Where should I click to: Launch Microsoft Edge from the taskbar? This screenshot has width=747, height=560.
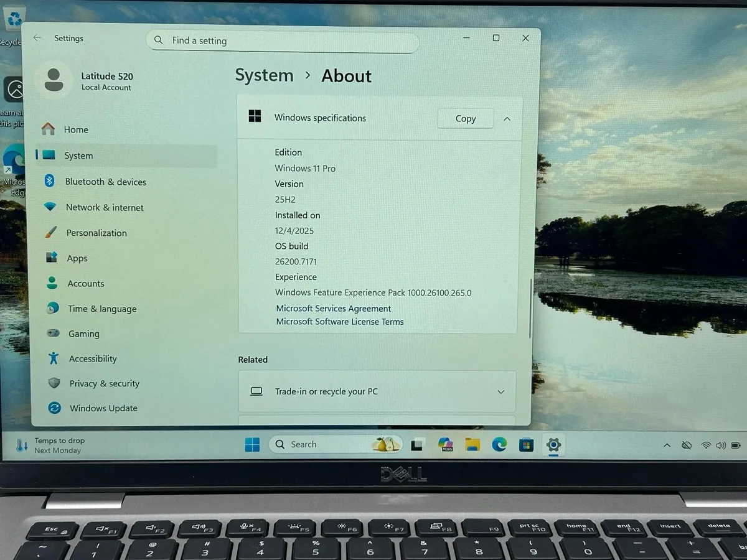point(499,444)
